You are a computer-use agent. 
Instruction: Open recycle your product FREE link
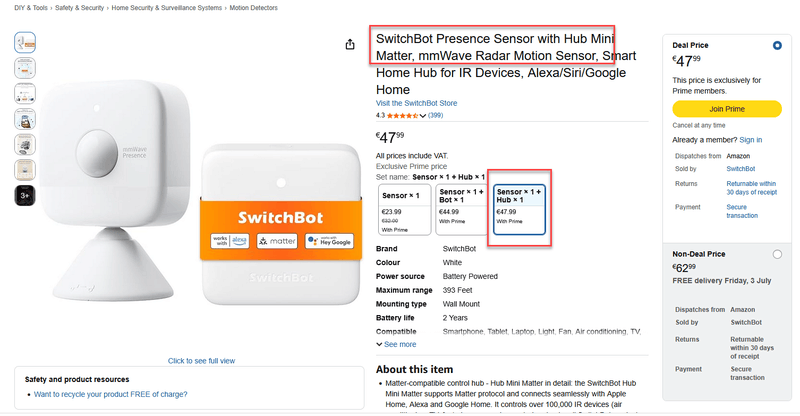(111, 395)
